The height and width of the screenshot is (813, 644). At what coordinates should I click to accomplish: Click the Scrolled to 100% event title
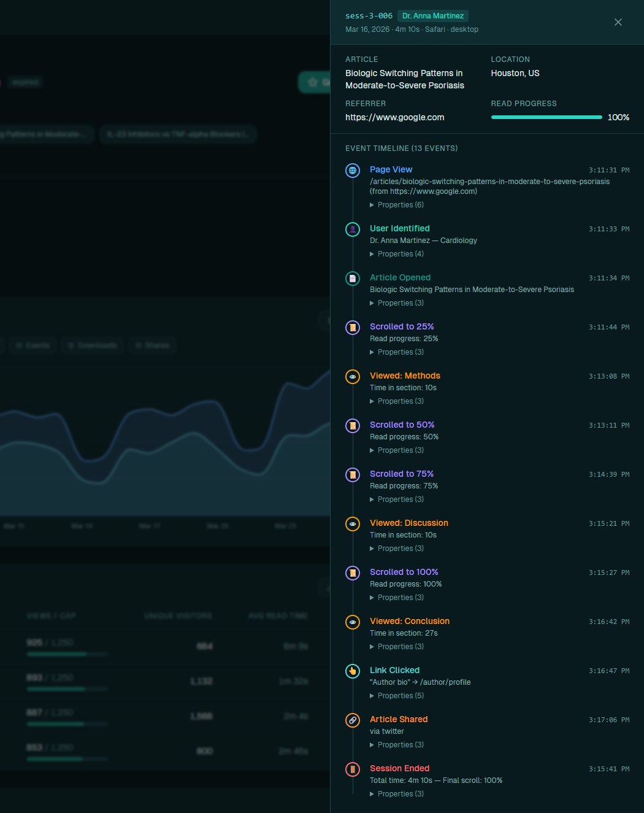(x=404, y=572)
